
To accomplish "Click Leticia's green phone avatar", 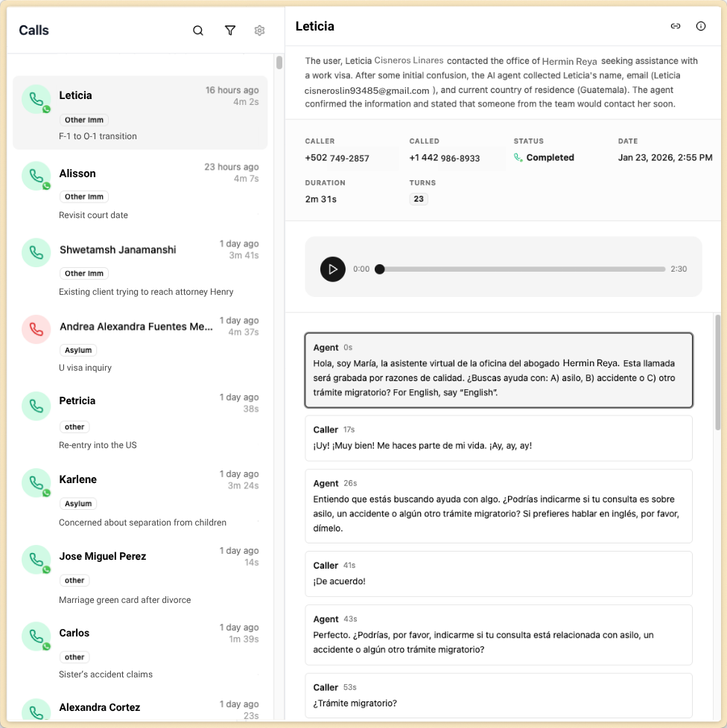I will tap(36, 99).
